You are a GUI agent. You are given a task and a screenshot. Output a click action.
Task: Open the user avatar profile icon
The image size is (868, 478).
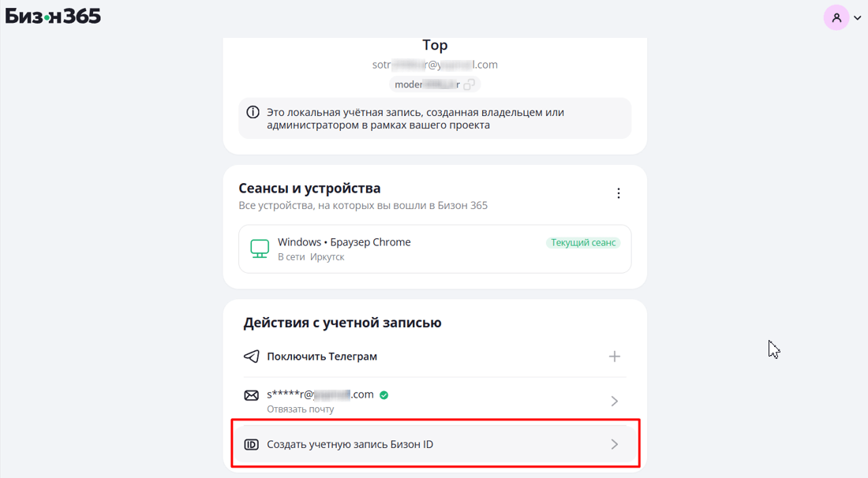click(836, 17)
